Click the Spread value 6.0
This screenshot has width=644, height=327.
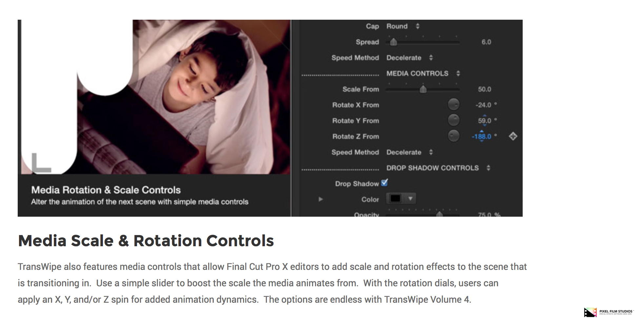[486, 42]
